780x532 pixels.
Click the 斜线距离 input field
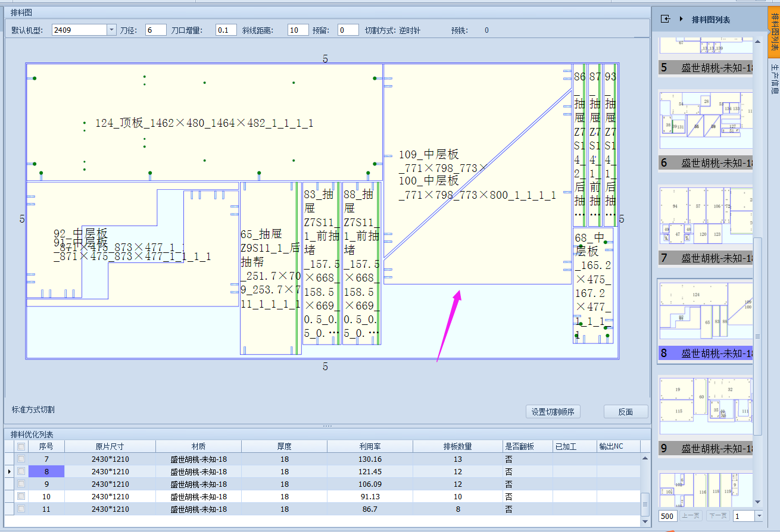[x=298, y=30]
